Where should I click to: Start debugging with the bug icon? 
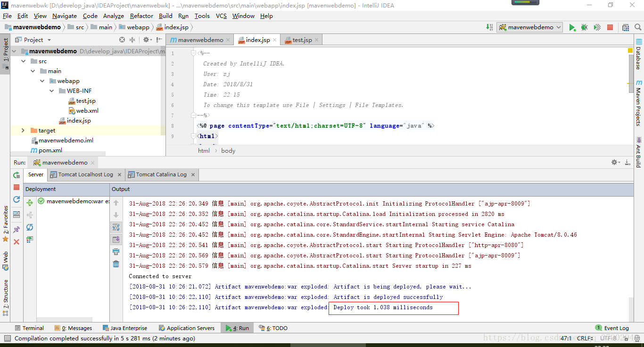coord(585,27)
